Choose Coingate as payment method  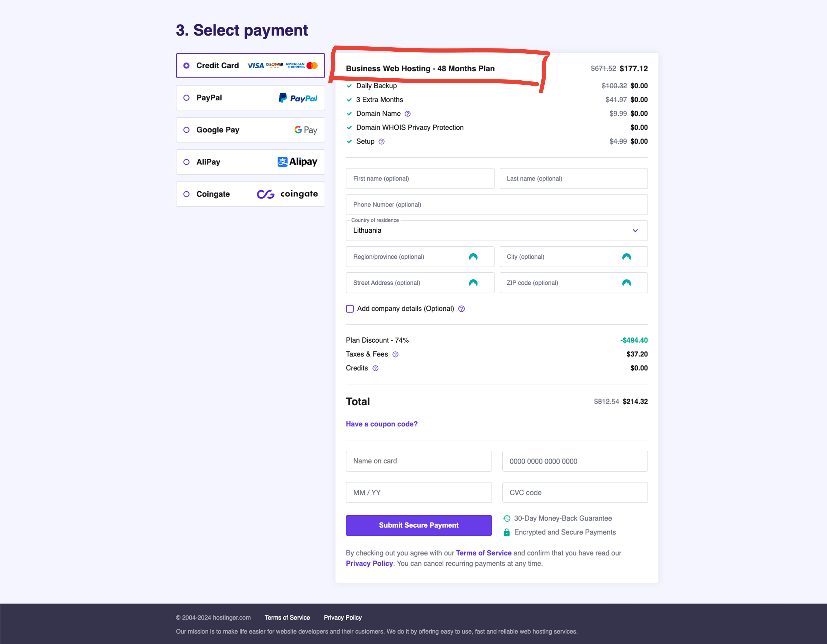click(186, 194)
